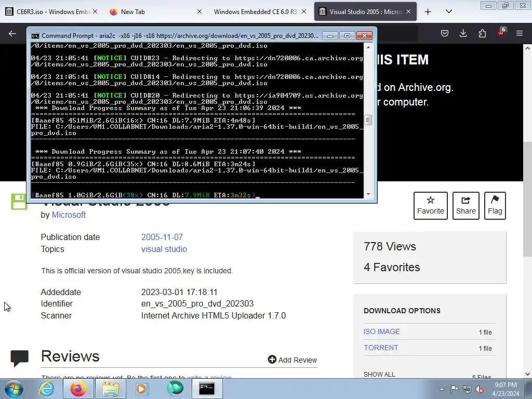Click the muted volume tray icon

(x=480, y=389)
